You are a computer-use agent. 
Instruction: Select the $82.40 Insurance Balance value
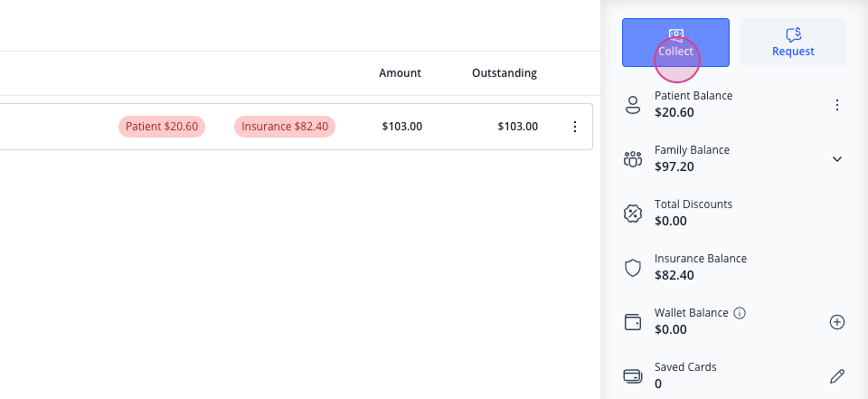(x=674, y=275)
